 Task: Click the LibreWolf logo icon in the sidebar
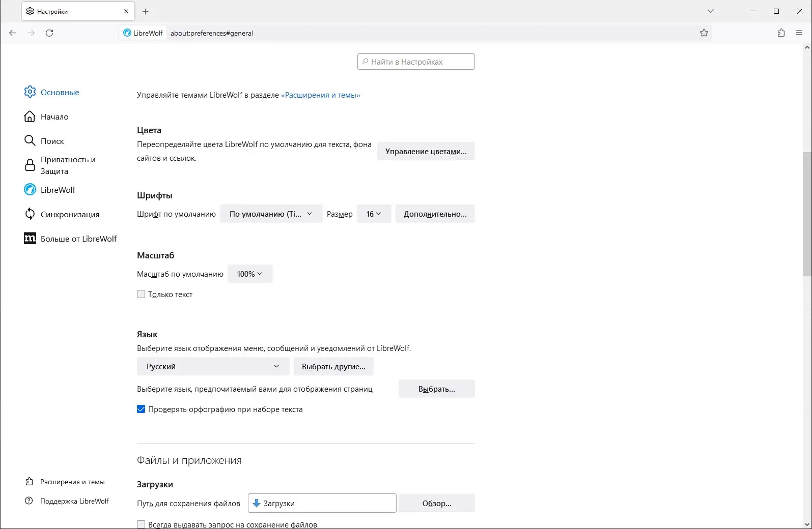pyautogui.click(x=30, y=190)
